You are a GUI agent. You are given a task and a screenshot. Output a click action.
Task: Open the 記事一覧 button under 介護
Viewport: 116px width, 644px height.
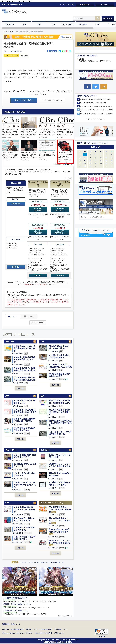(55, 385)
